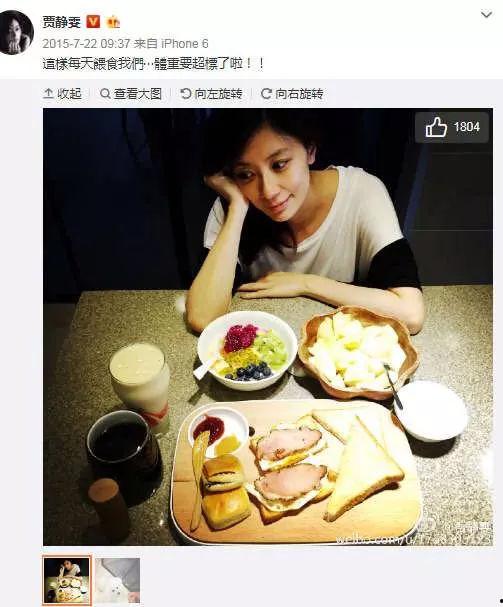Image resolution: width=503 pixels, height=607 pixels.
Task: Open 贾静雯 username profile link
Action: click(x=61, y=22)
